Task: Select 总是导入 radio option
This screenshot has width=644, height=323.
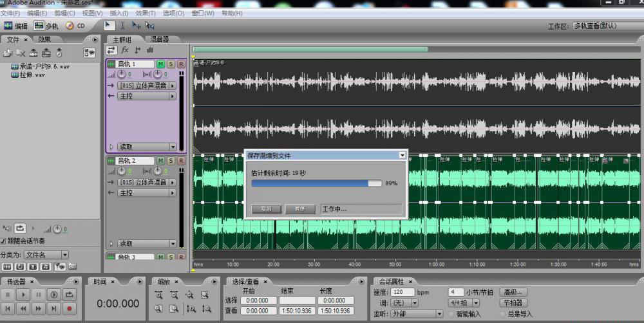Action: point(503,314)
